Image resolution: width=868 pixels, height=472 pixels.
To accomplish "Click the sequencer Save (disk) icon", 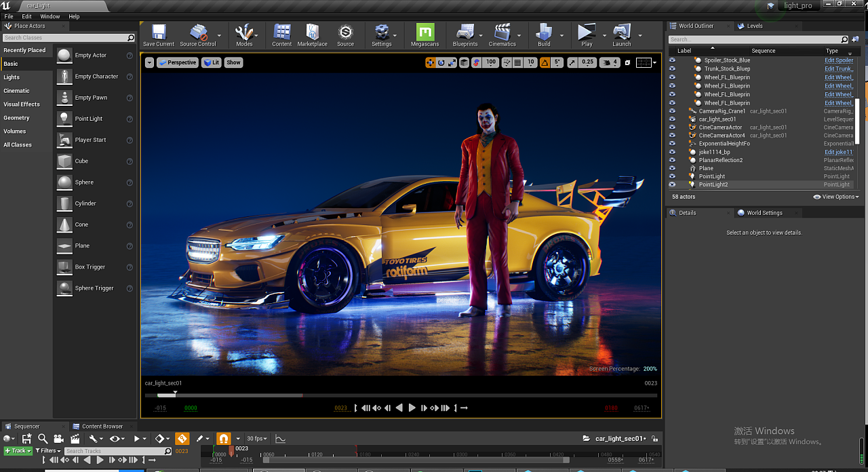I will click(26, 439).
